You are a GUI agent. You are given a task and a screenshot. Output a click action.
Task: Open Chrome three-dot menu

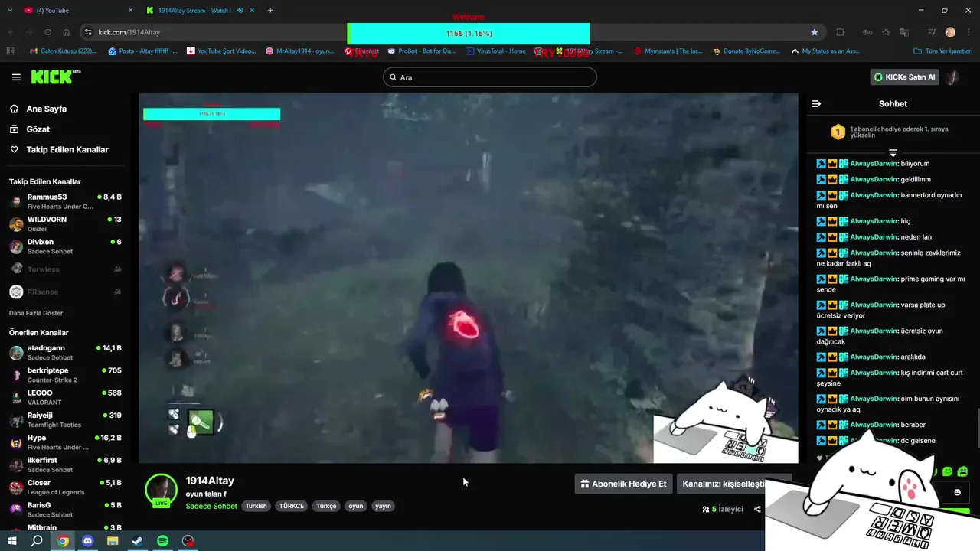coord(967,32)
